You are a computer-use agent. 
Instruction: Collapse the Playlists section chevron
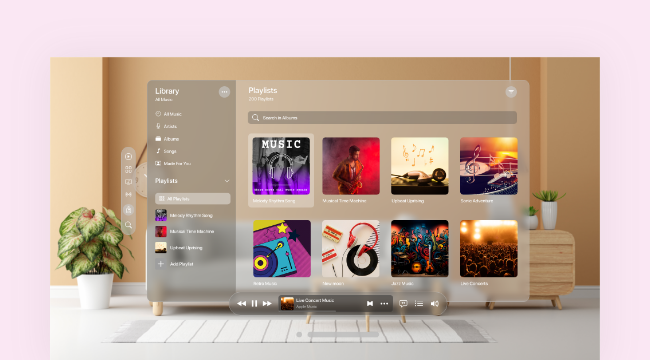coord(227,181)
